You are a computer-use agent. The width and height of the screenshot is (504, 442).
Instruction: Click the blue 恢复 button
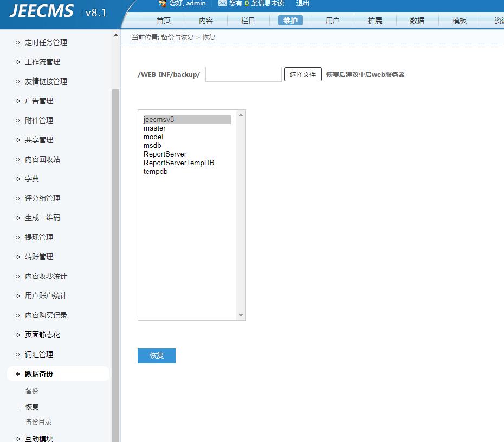[x=157, y=355]
